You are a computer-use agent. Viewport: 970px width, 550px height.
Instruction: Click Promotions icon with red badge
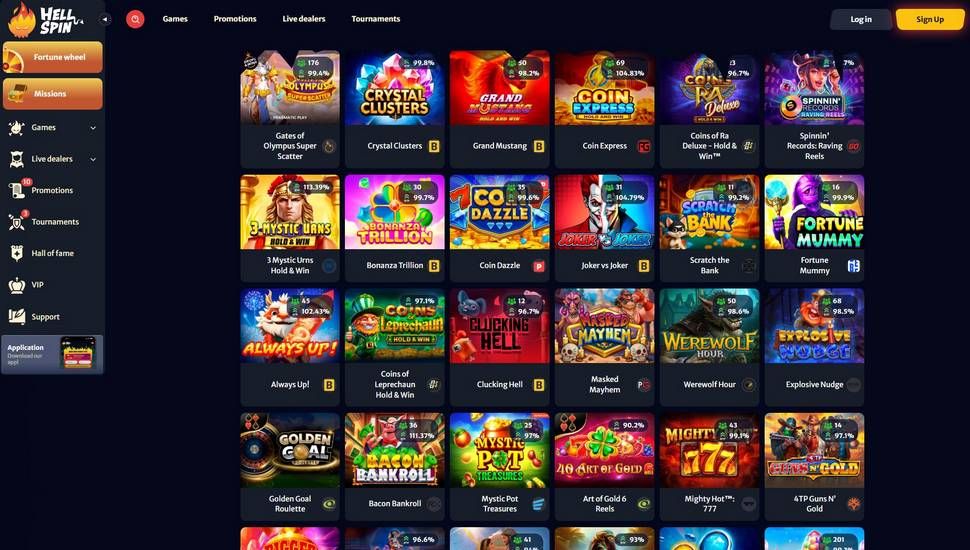(17, 189)
